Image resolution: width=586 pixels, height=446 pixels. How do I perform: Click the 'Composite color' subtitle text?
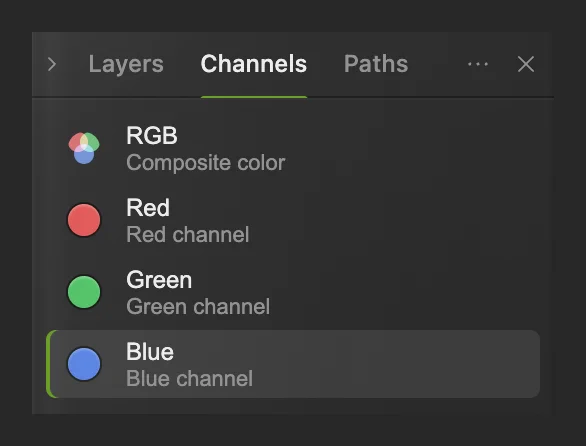coord(206,163)
